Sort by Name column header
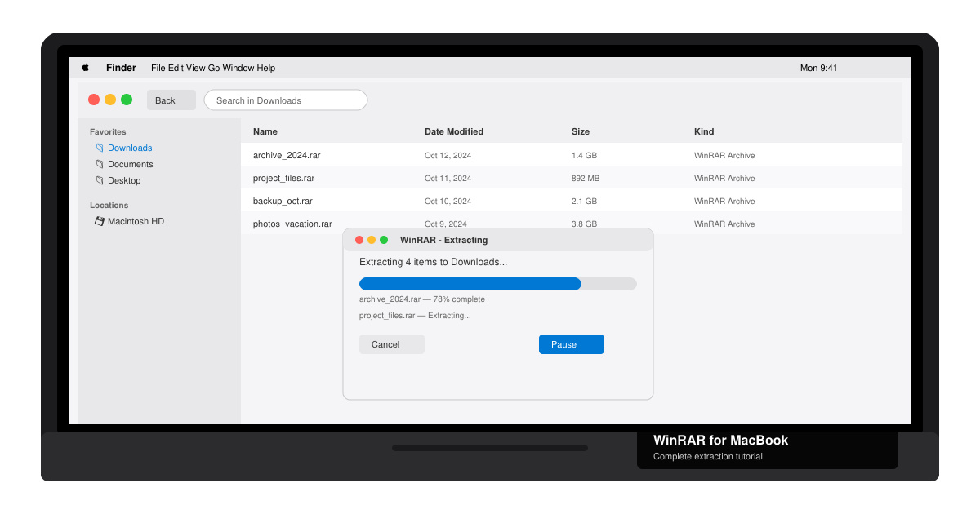Image resolution: width=980 pixels, height=514 pixels. point(265,131)
